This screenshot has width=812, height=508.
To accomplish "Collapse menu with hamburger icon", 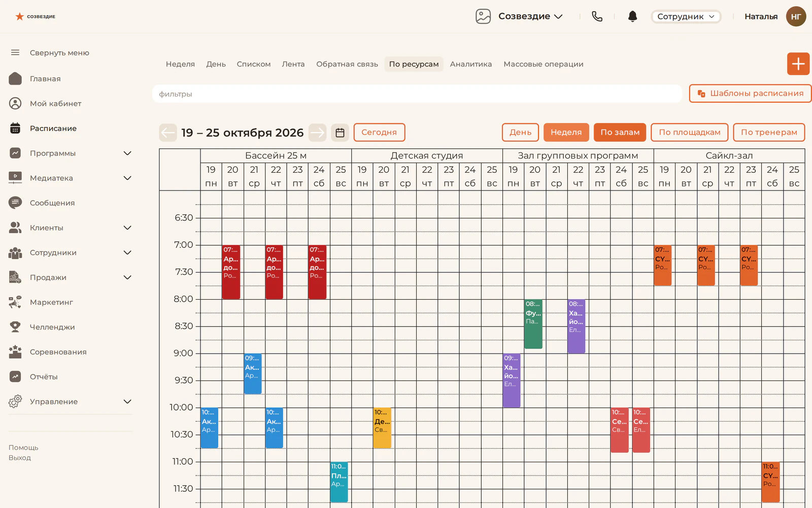I will click(x=15, y=52).
